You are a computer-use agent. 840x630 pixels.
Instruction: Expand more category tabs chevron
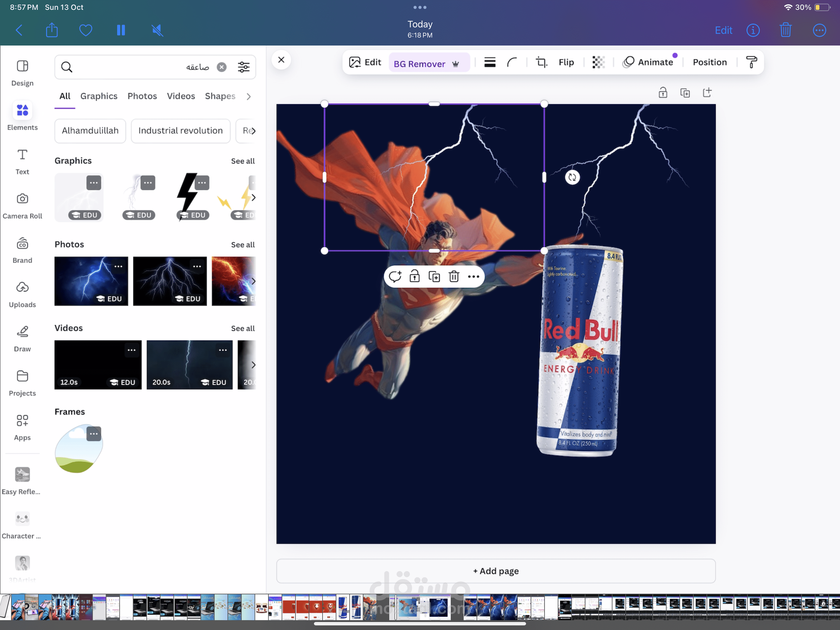(248, 97)
